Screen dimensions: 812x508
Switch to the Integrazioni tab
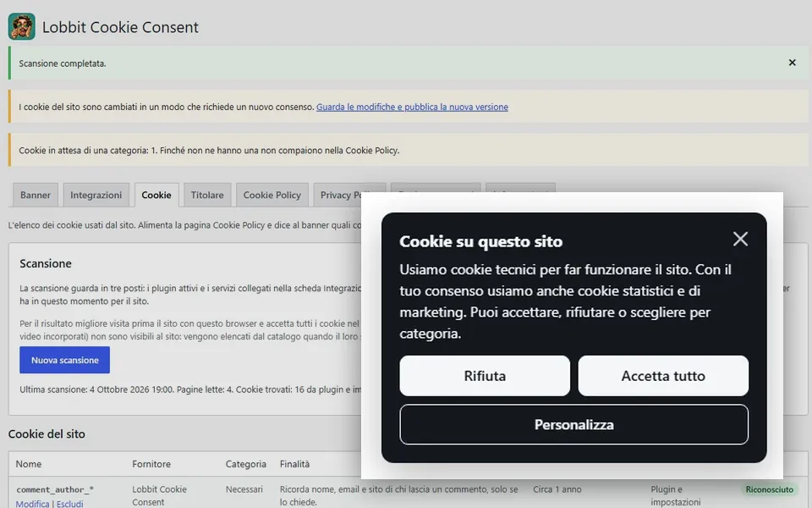[x=96, y=195]
